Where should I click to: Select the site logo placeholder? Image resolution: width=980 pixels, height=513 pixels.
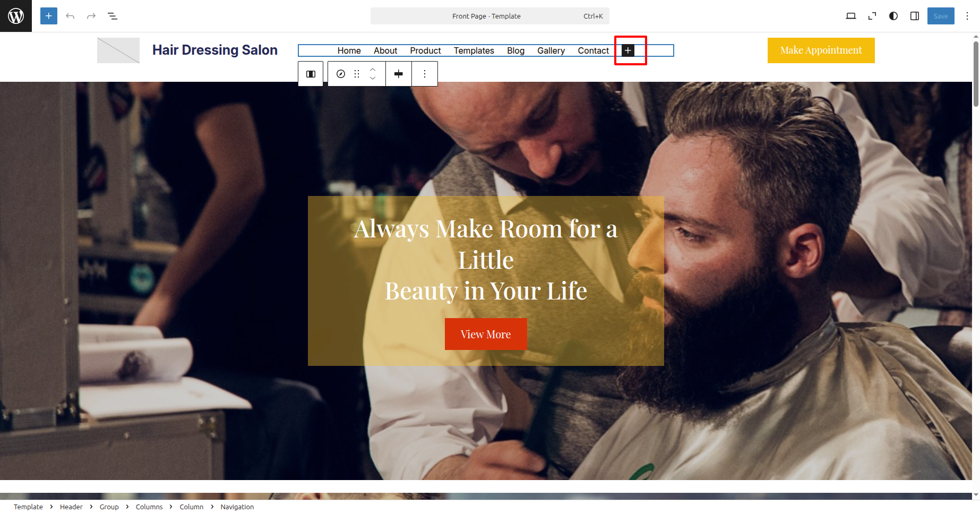118,50
